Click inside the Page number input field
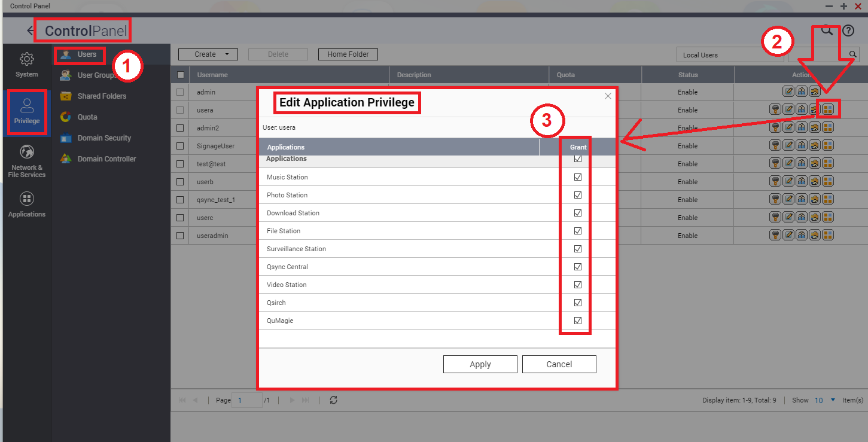868x442 pixels. (x=246, y=400)
